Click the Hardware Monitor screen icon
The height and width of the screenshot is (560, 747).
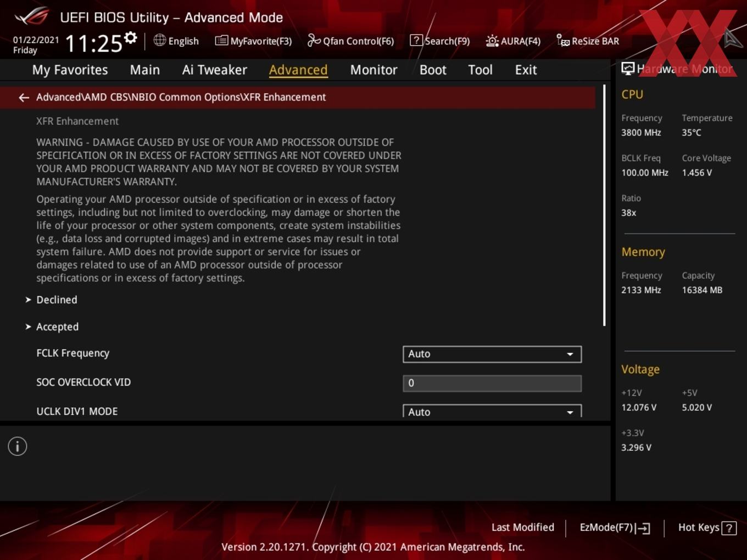tap(628, 68)
